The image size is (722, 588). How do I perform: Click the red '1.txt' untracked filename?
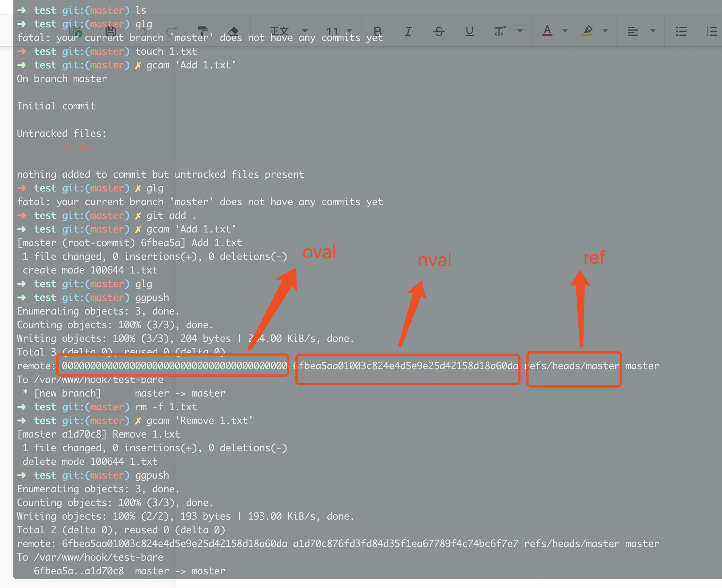pos(76,147)
